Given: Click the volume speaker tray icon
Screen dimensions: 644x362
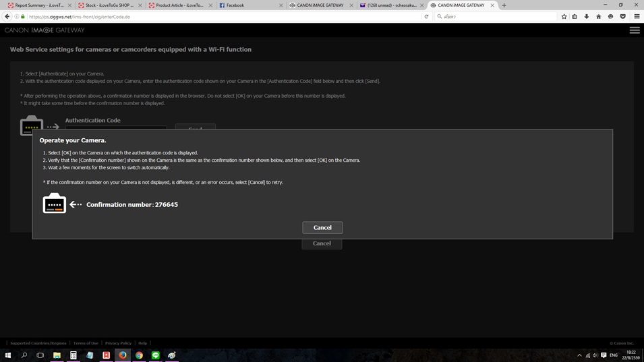Looking at the screenshot, I should point(595,355).
